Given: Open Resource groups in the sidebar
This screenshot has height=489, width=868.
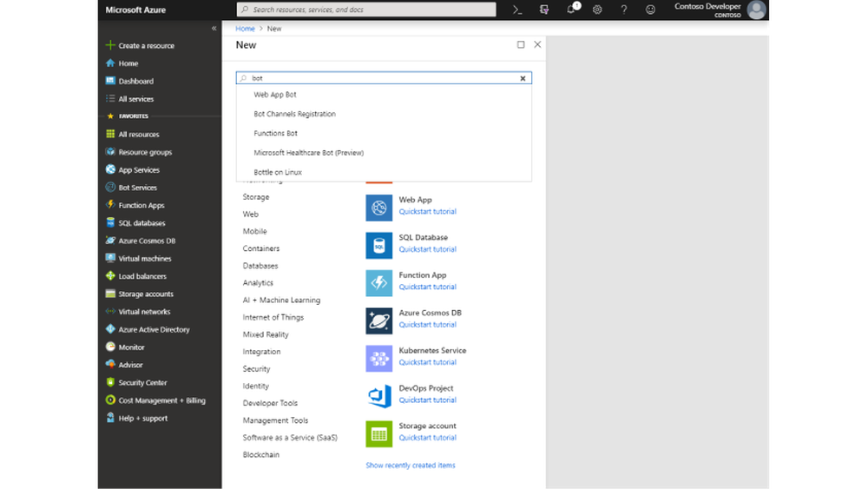Looking at the screenshot, I should 145,152.
